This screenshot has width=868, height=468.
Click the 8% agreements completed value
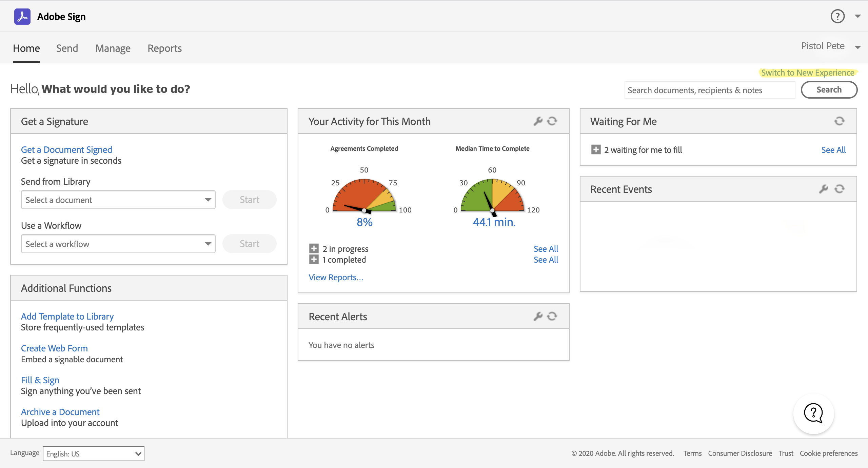tap(364, 222)
